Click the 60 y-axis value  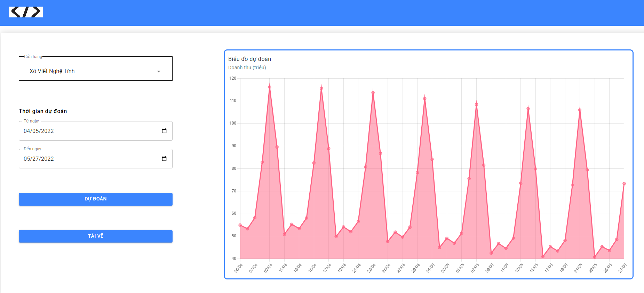point(234,213)
